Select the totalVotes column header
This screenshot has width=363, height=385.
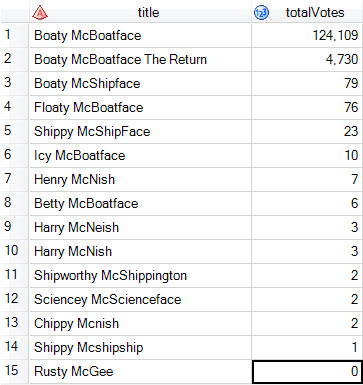tap(307, 12)
